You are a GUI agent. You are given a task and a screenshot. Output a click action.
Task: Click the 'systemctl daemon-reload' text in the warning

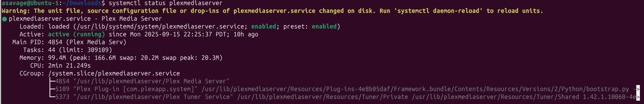438,11
